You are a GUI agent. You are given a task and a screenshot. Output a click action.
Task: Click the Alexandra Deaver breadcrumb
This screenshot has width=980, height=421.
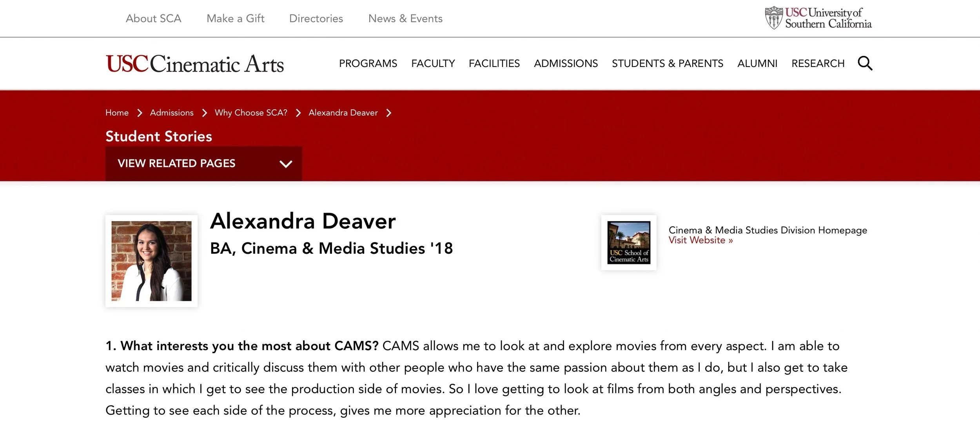pyautogui.click(x=343, y=113)
